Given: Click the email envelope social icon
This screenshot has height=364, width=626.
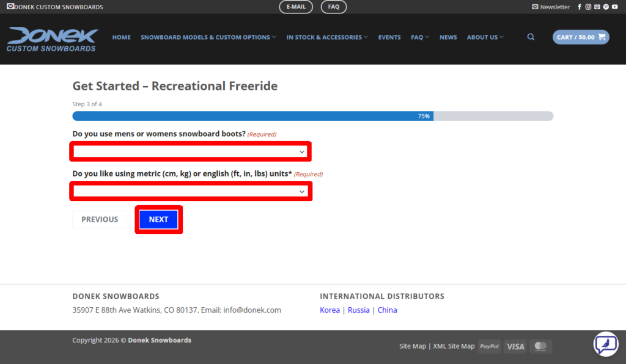Looking at the screenshot, I should click(x=597, y=7).
